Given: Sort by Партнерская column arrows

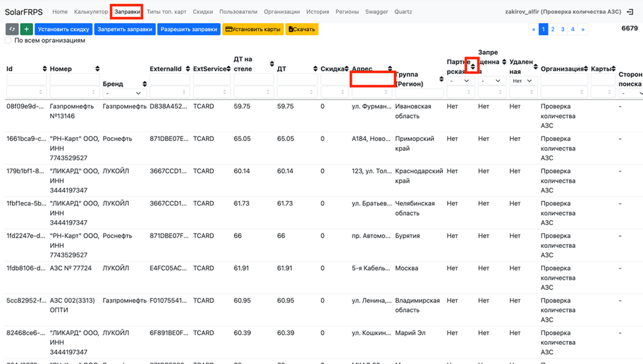Looking at the screenshot, I should (473, 67).
